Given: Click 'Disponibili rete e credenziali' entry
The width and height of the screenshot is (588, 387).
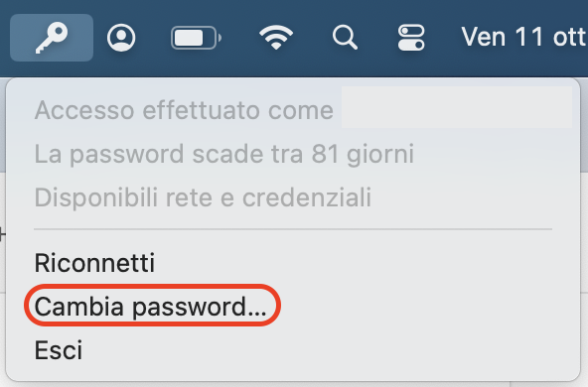Looking at the screenshot, I should coord(203,197).
